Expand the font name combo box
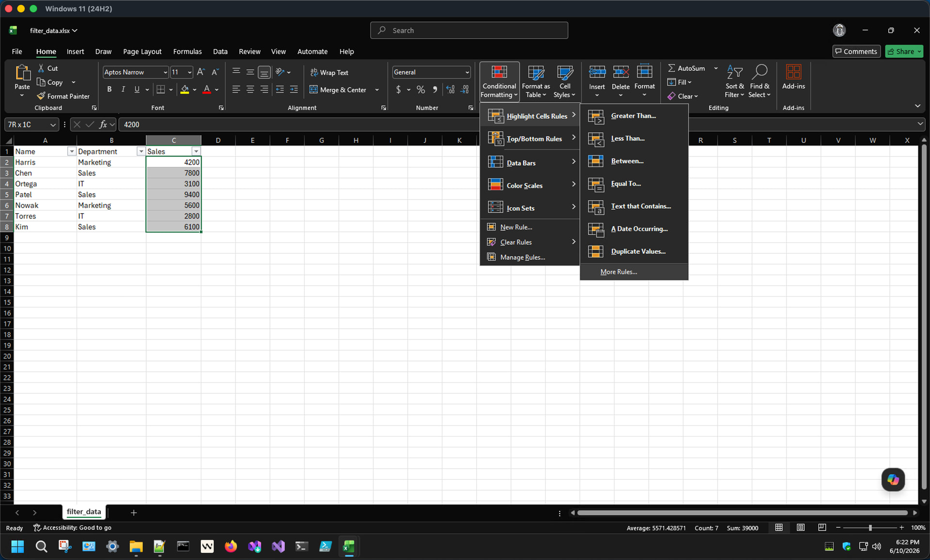 [x=165, y=72]
